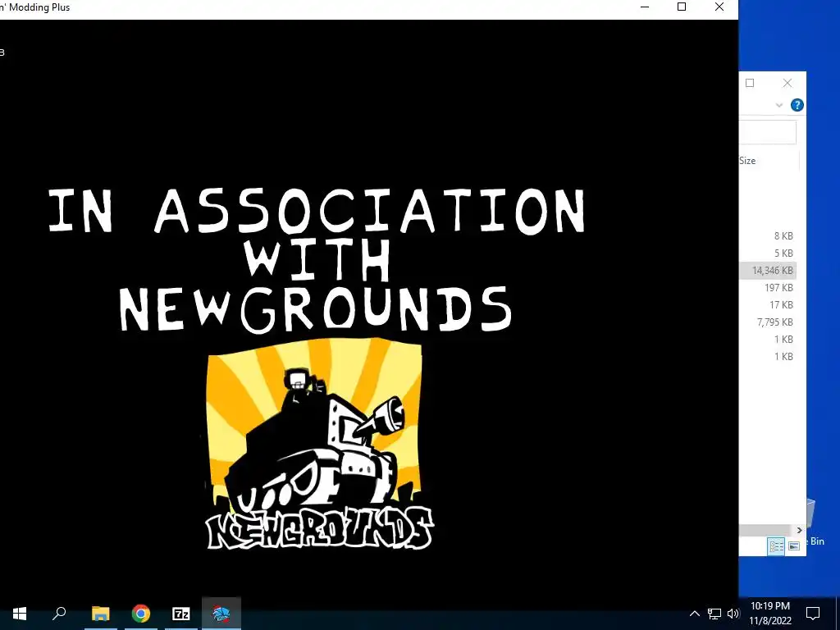Maximize the File Explorer window
Viewport: 840px width, 630px height.
coord(750,83)
